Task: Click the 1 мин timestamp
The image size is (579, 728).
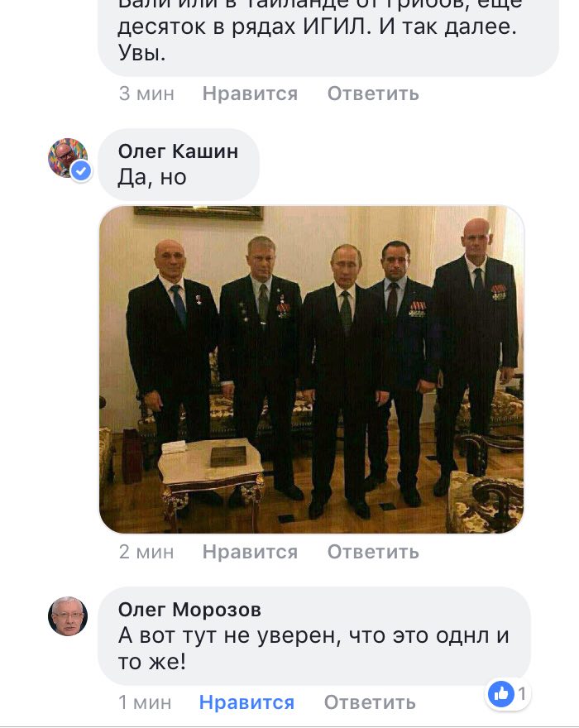Action: pos(145,702)
